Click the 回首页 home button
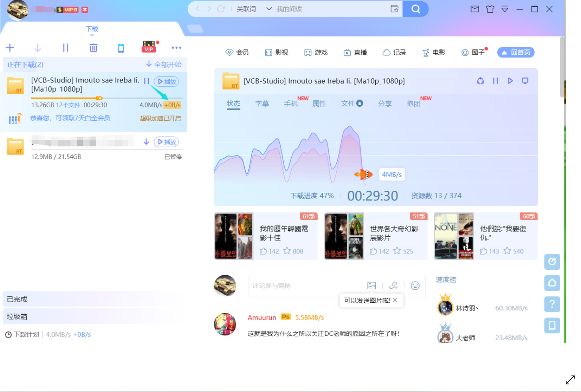 (516, 52)
